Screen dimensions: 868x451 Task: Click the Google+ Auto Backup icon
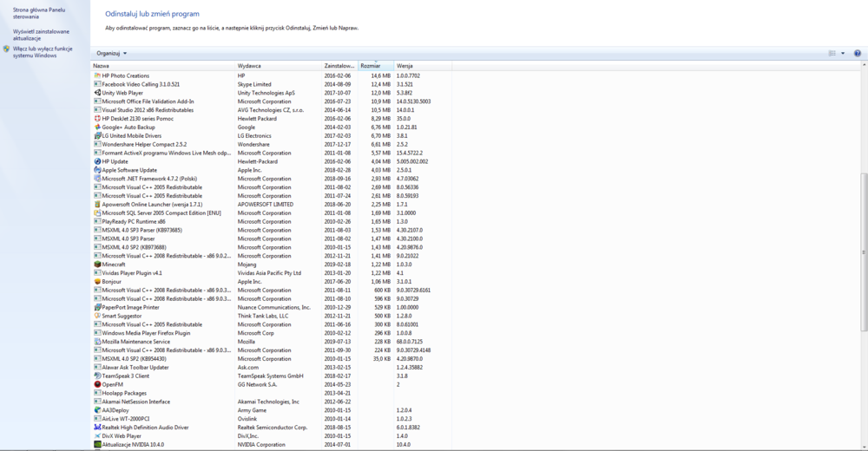click(x=97, y=127)
